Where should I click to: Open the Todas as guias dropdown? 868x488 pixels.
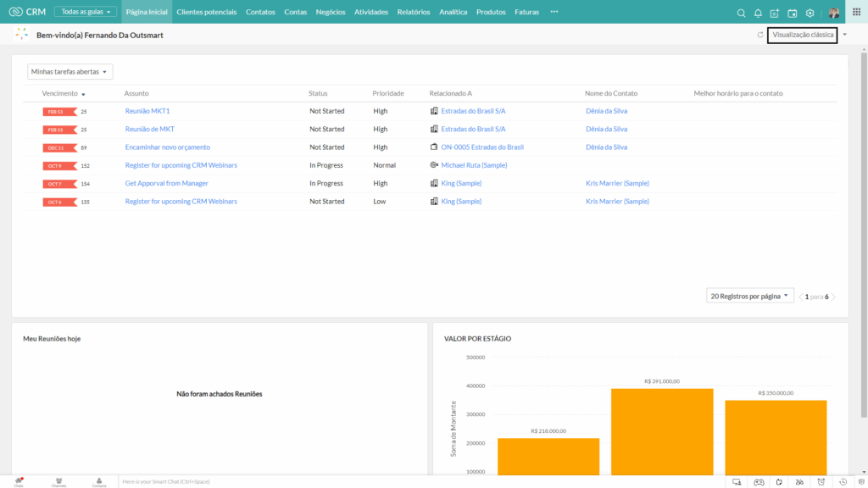tap(86, 12)
